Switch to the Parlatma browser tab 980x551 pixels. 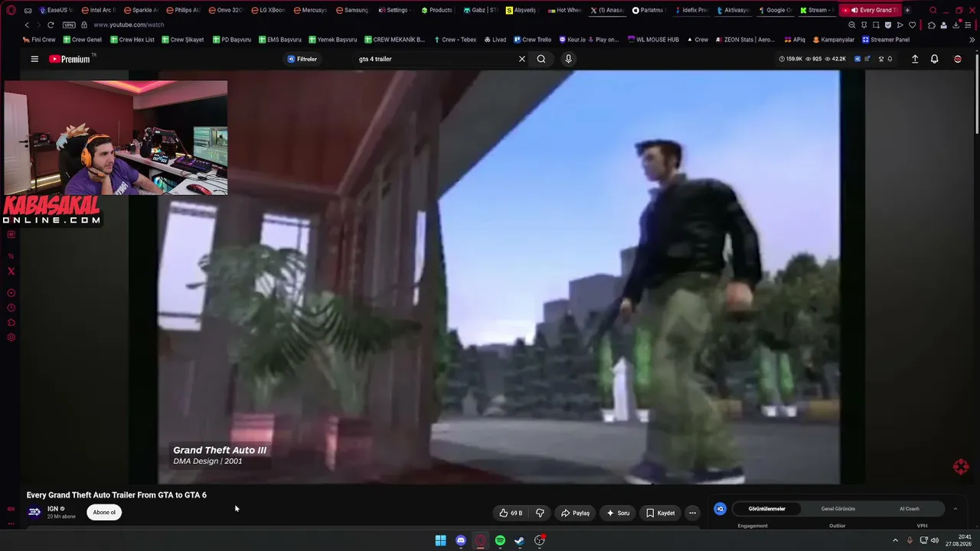coord(648,10)
